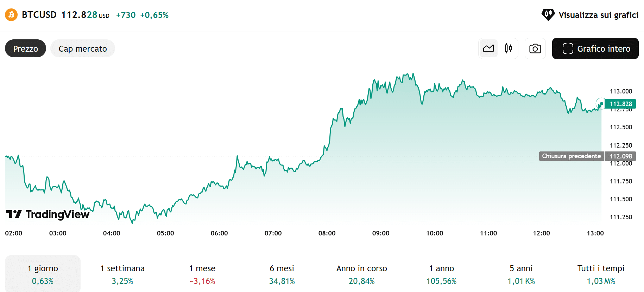Select the line chart style icon
644x292 pixels.
tap(488, 48)
